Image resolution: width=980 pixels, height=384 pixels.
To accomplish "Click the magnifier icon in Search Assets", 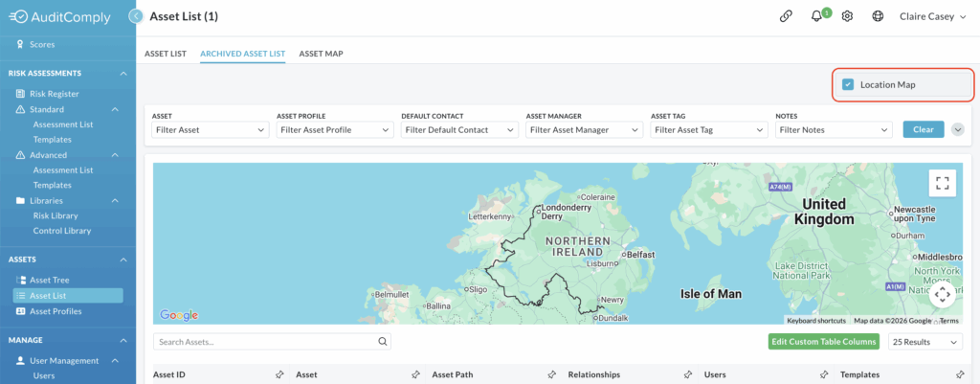I will [383, 341].
